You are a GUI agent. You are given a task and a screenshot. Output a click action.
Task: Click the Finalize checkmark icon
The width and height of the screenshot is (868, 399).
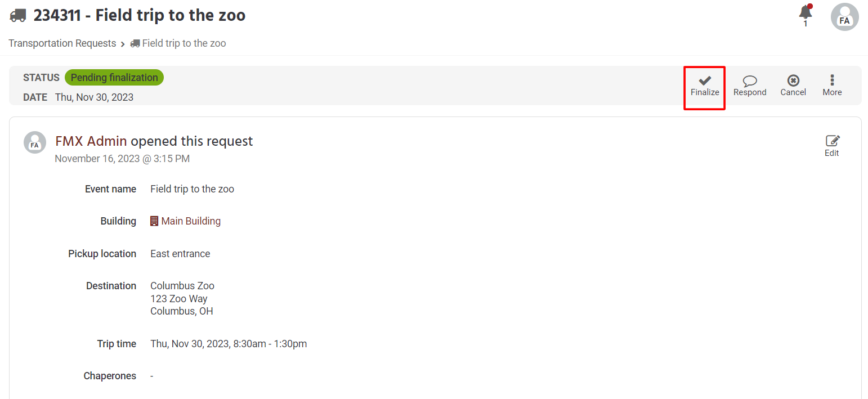[x=705, y=81]
